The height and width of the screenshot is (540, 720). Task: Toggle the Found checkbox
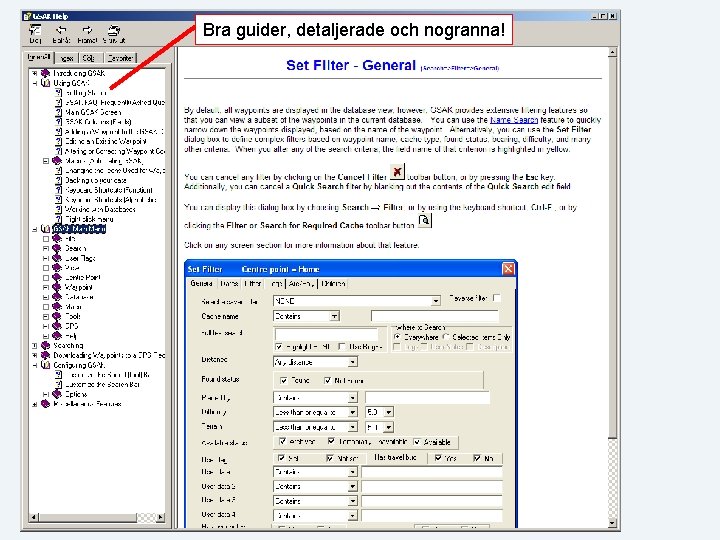(x=284, y=380)
